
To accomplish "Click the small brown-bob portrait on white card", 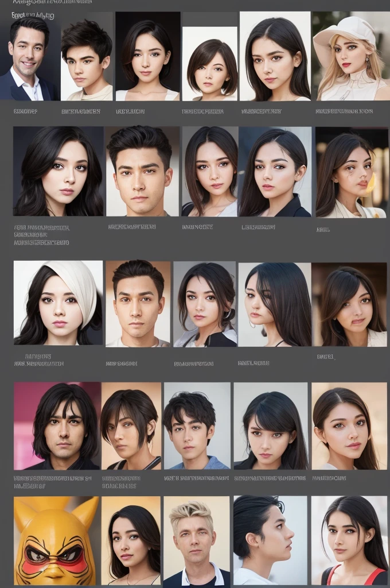I will (x=210, y=64).
